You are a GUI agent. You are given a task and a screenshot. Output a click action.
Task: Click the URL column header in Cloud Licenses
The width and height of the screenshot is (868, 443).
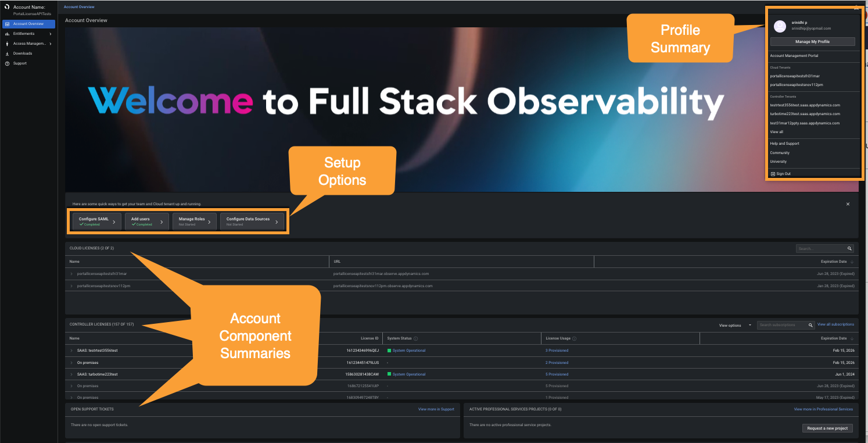pyautogui.click(x=337, y=262)
